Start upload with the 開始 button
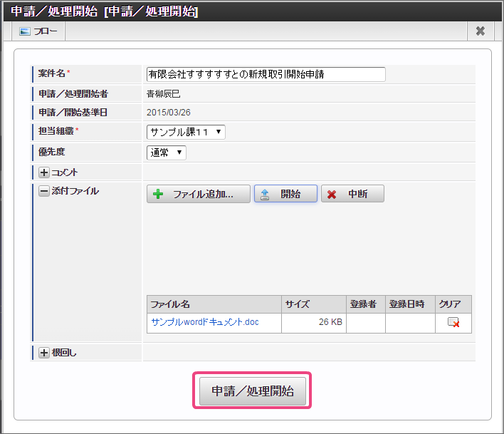This screenshot has width=504, height=434. pyautogui.click(x=285, y=194)
